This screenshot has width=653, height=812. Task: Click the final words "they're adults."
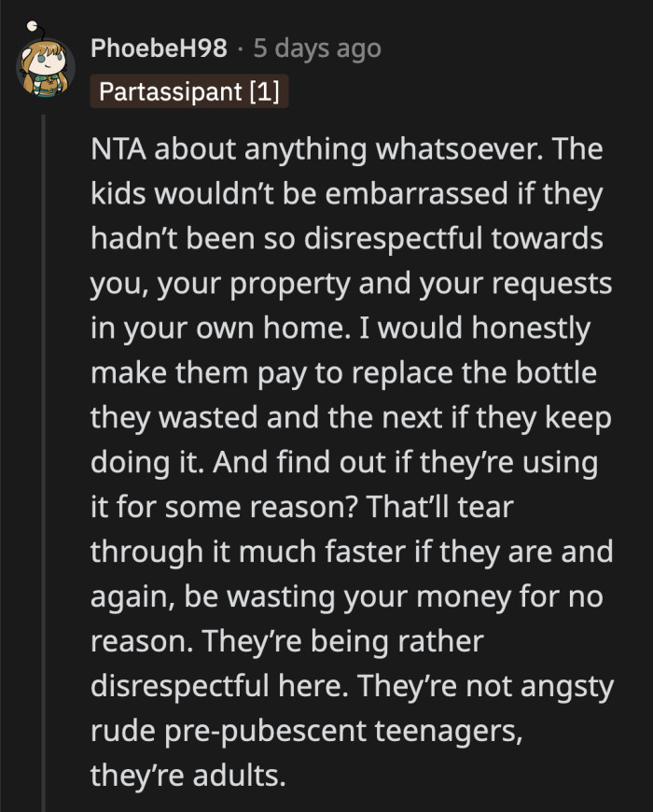point(188,775)
